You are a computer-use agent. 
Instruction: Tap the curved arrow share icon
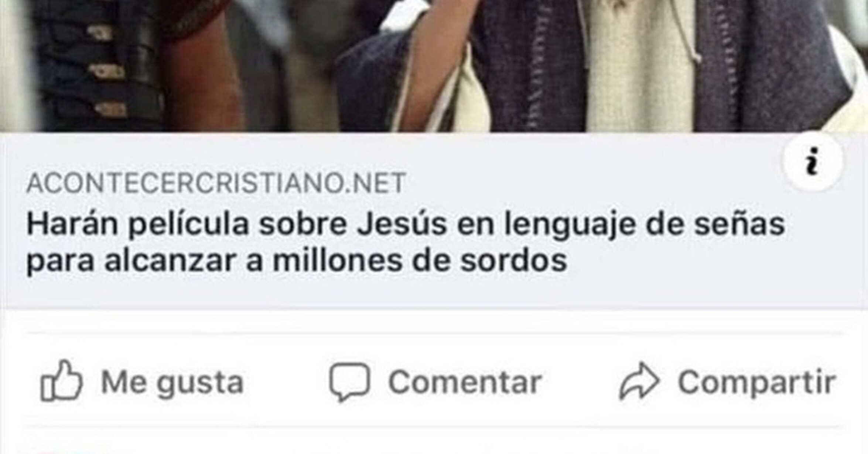(x=639, y=381)
